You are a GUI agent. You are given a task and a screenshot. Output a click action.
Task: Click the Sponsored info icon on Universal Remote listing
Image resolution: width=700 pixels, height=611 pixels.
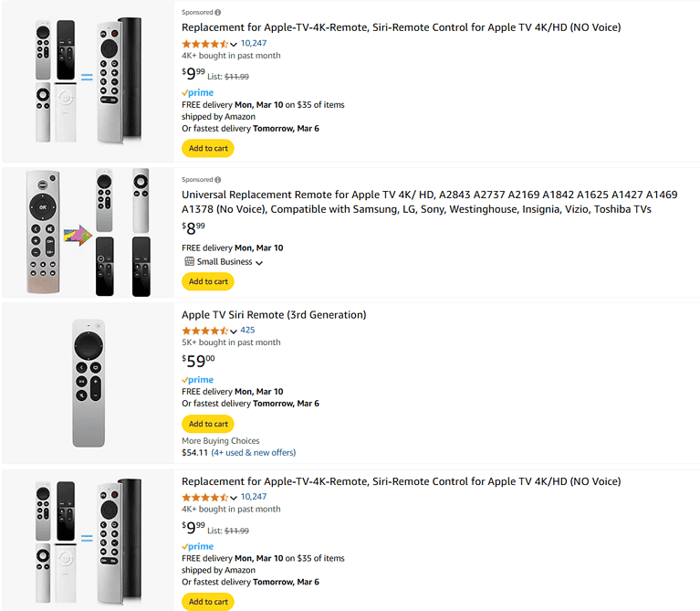(218, 180)
